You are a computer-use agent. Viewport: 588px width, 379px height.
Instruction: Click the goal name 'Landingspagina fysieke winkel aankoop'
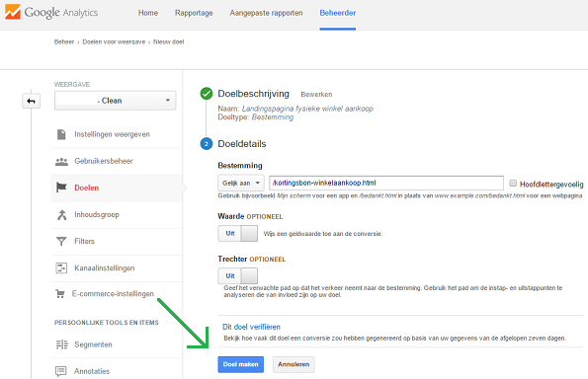coord(307,109)
